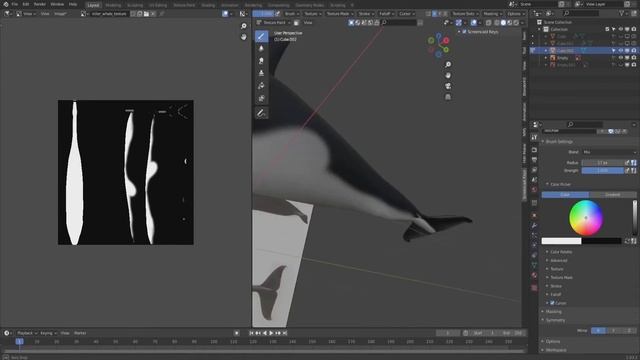This screenshot has width=640, height=360.
Task: Collapse the Symmetry panel
Action: coord(555,320)
